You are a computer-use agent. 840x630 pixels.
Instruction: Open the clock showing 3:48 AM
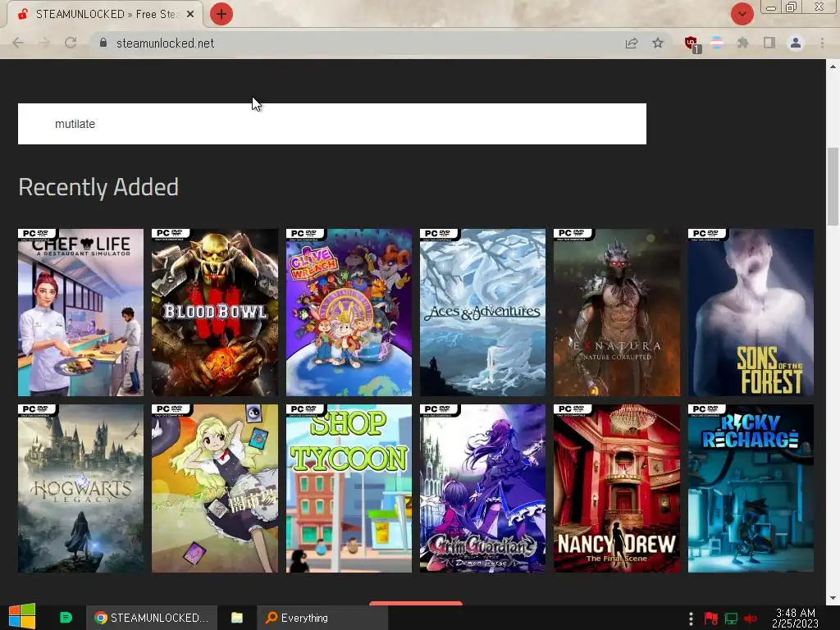coord(796,618)
